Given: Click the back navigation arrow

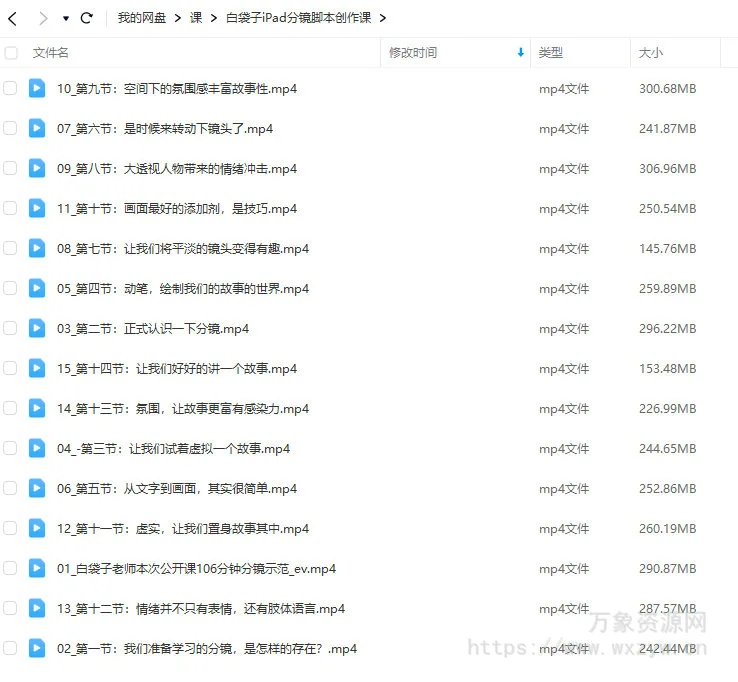Looking at the screenshot, I should point(13,18).
